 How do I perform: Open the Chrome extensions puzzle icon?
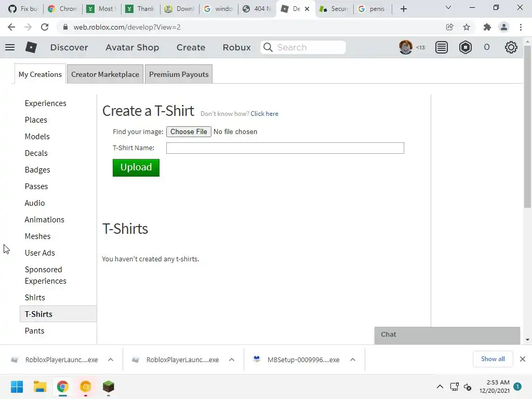pos(487,27)
